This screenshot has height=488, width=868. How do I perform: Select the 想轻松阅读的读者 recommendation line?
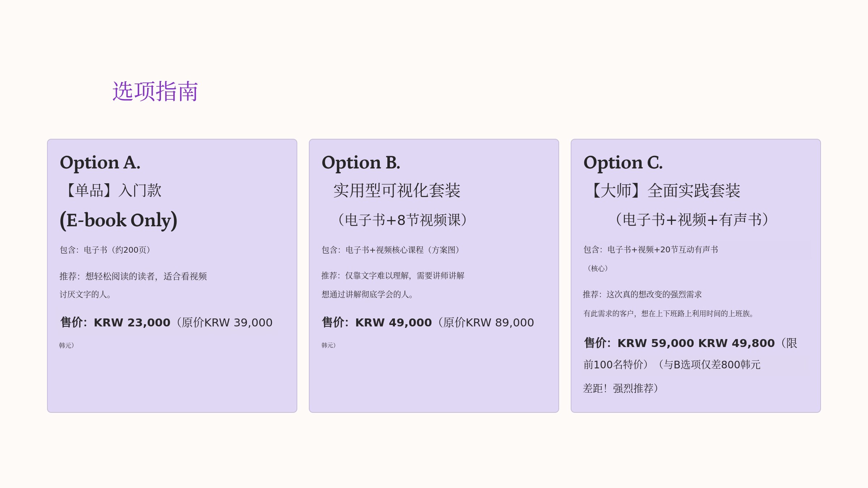coord(133,277)
